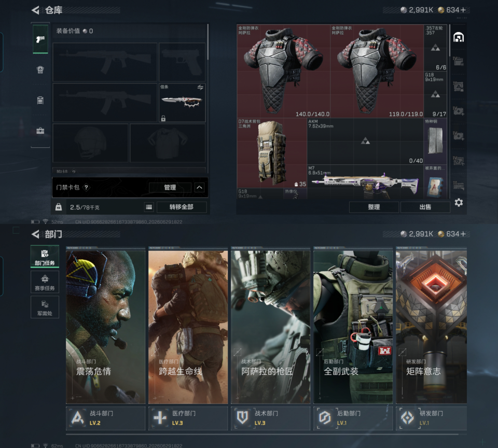Toggle the lock on the melee slot
This screenshot has width=498, height=448.
click(163, 118)
